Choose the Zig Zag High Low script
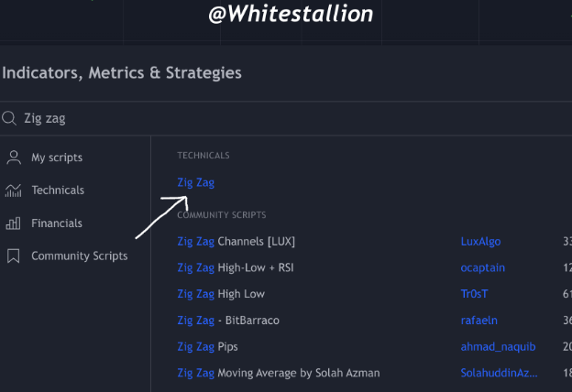The width and height of the screenshot is (572, 392). point(221,294)
